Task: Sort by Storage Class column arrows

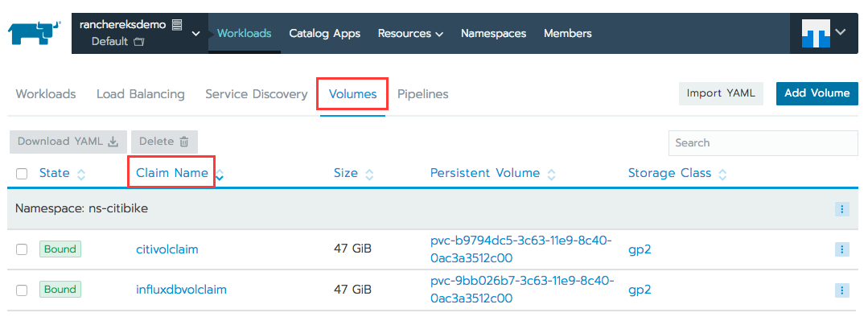Action: tap(722, 175)
